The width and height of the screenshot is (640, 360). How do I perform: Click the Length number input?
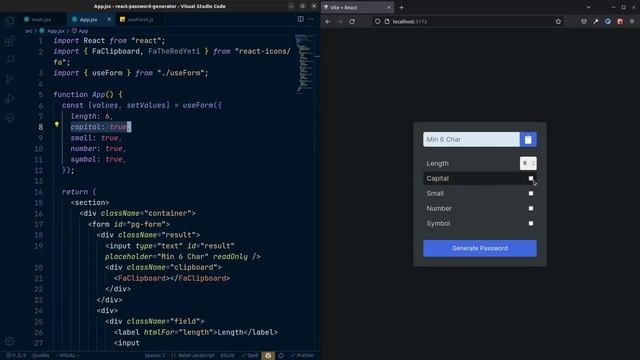coord(528,163)
